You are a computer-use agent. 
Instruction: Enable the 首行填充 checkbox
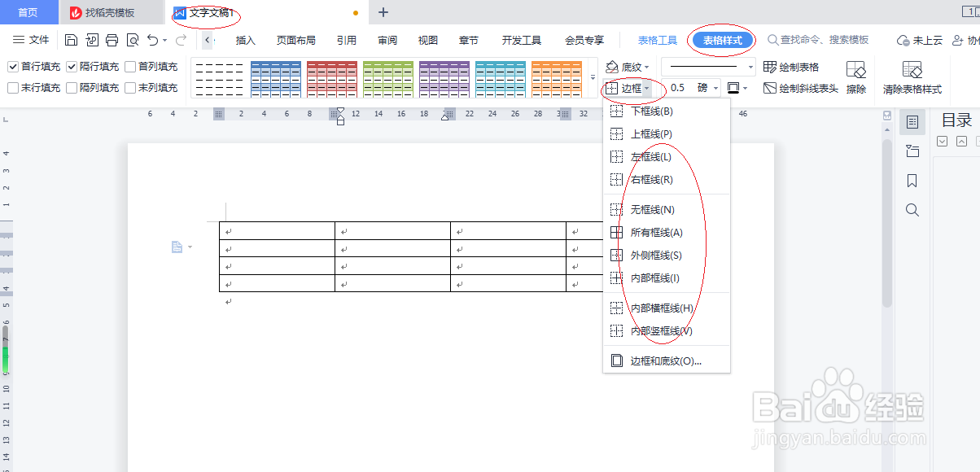[13, 66]
